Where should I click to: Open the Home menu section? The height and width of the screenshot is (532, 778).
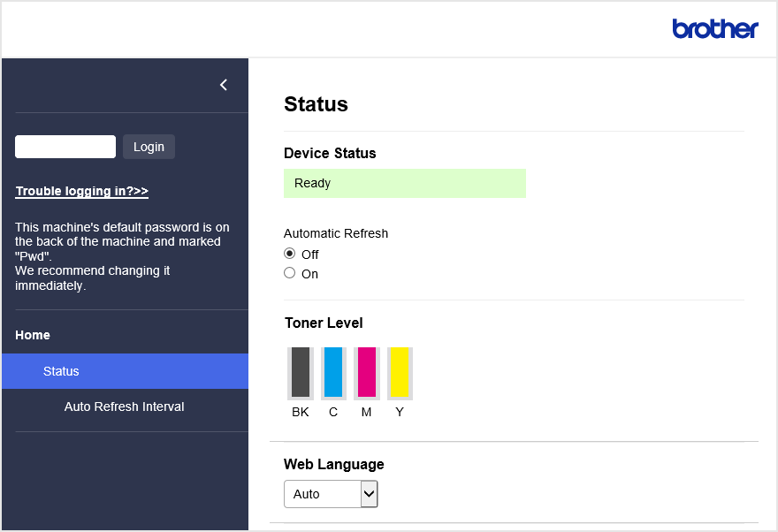point(33,335)
